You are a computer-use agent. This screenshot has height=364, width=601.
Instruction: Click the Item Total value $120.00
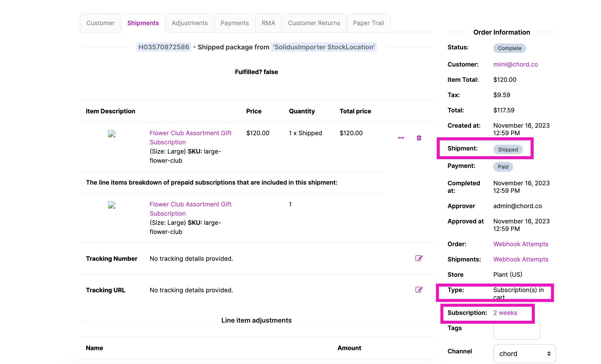pyautogui.click(x=505, y=80)
